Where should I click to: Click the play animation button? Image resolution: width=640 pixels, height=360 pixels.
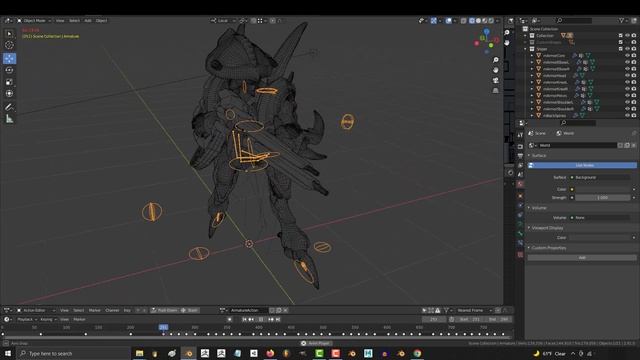click(261, 320)
